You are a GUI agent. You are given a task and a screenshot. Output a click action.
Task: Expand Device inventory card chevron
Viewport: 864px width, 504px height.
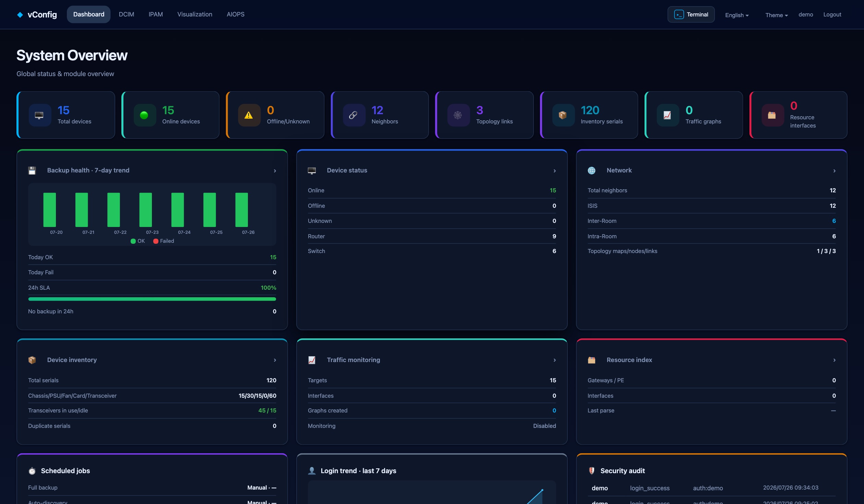(x=275, y=360)
